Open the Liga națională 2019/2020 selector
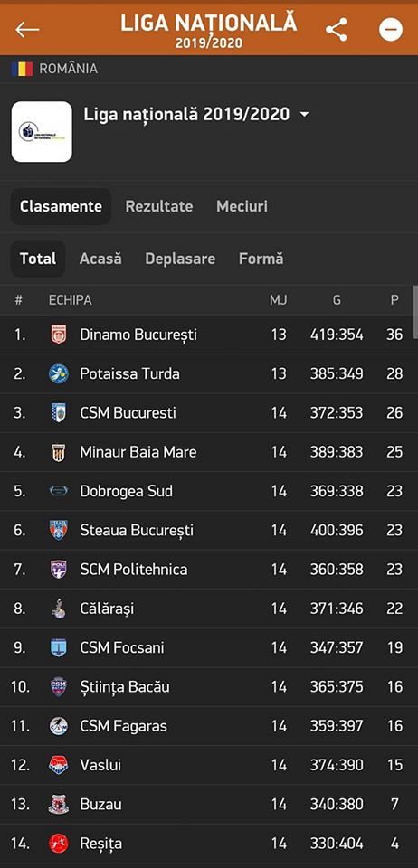 coord(196,115)
